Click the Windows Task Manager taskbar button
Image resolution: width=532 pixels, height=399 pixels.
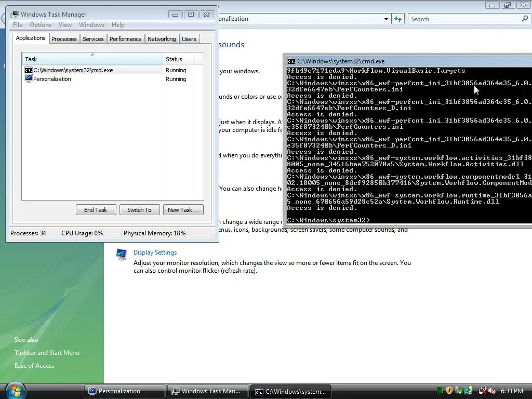207,391
